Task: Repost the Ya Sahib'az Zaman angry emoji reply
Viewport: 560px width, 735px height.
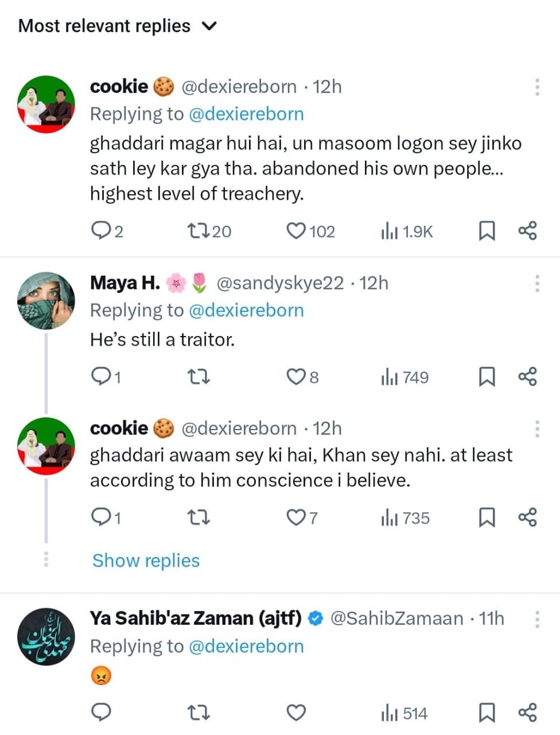Action: tap(199, 713)
